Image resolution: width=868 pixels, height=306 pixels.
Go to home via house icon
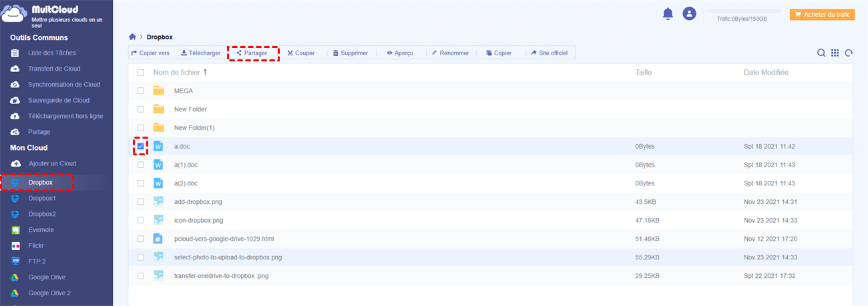pyautogui.click(x=133, y=37)
